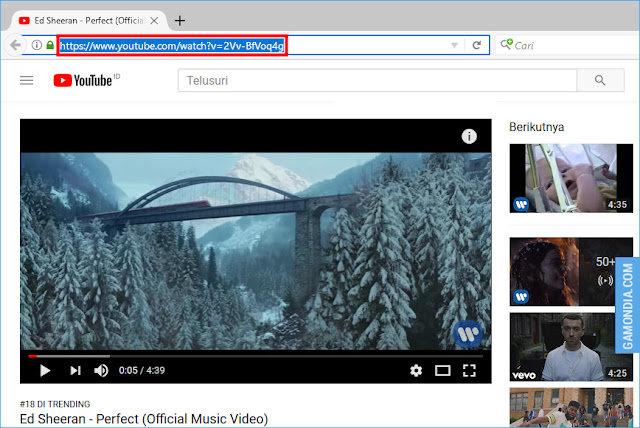Viewport: 640px width, 428px height.
Task: Mute the video with speaker icon
Action: pyautogui.click(x=101, y=370)
